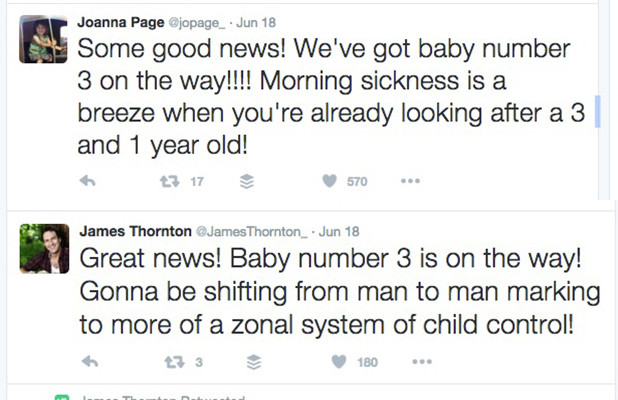The height and width of the screenshot is (400, 618).
Task: Reply to James Thornton's tweet
Action: tap(90, 362)
